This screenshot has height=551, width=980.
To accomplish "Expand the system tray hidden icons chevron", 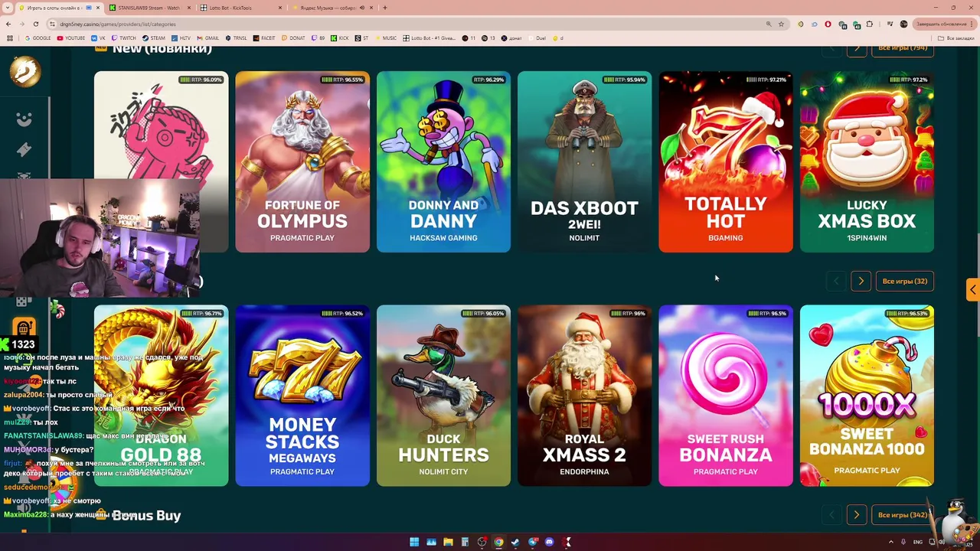I will (x=891, y=542).
